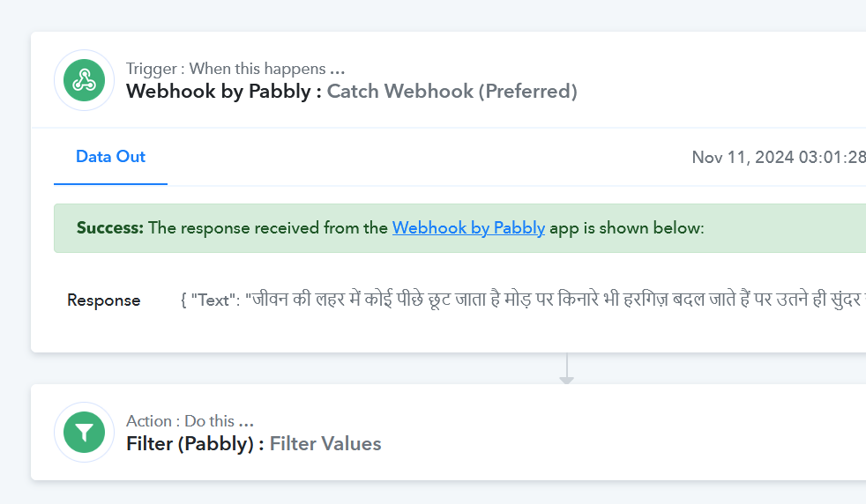The image size is (866, 504).
Task: Click the Response field label
Action: (x=104, y=300)
